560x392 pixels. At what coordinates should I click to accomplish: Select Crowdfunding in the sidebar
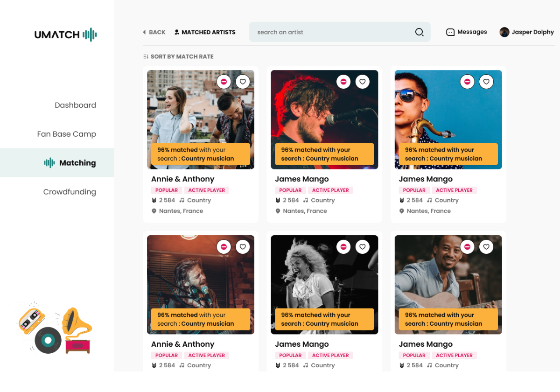[x=70, y=192]
